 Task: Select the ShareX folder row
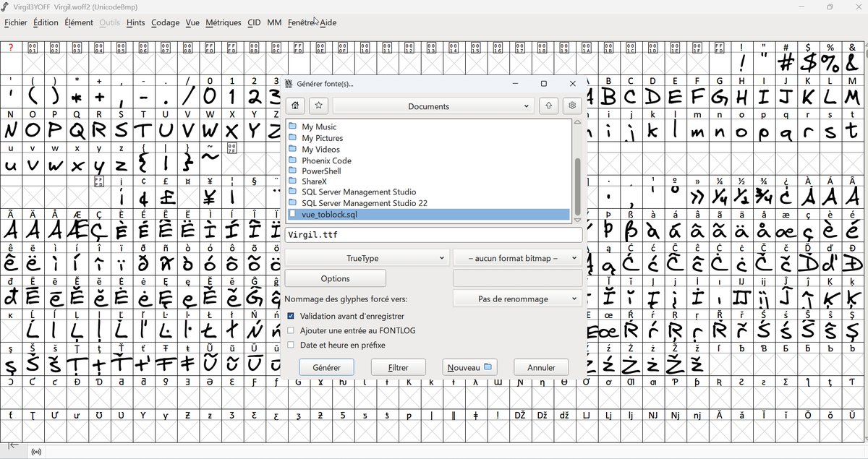click(428, 181)
